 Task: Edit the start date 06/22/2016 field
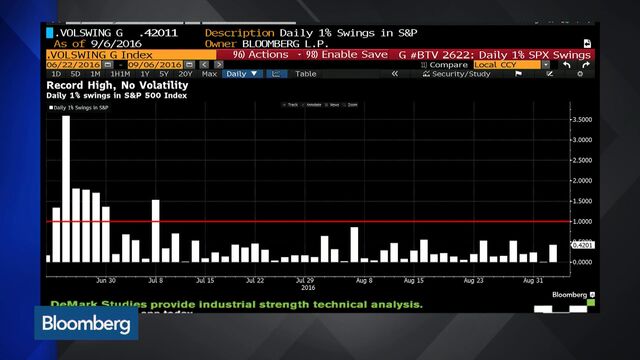coord(73,65)
